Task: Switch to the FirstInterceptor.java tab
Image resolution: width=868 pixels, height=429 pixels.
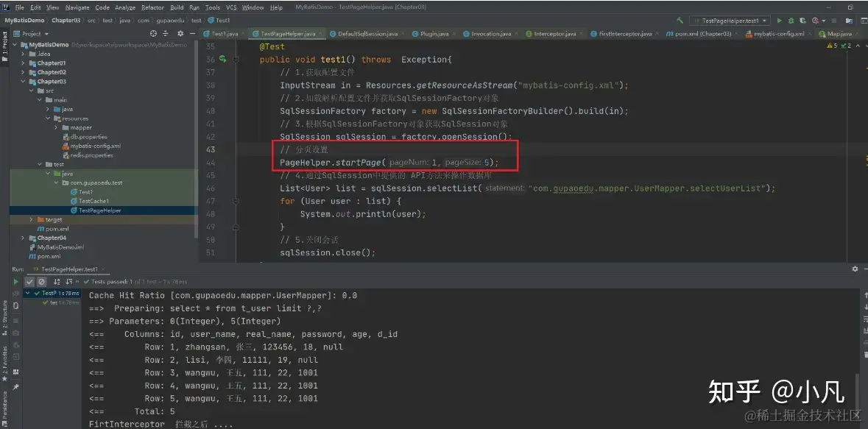Action: point(624,34)
